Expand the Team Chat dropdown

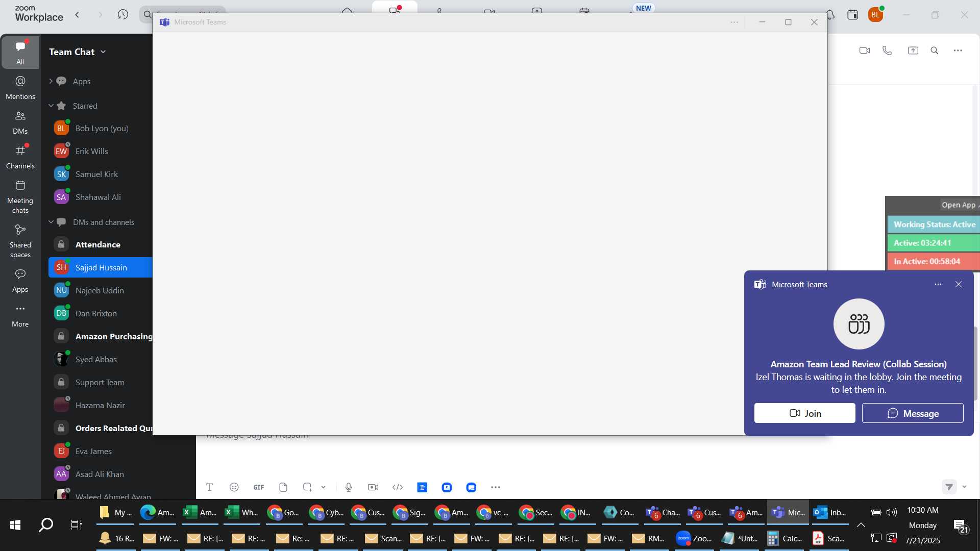coord(103,52)
